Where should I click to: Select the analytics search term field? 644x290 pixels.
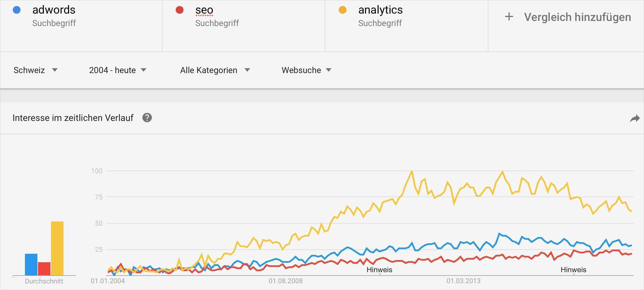(x=380, y=10)
